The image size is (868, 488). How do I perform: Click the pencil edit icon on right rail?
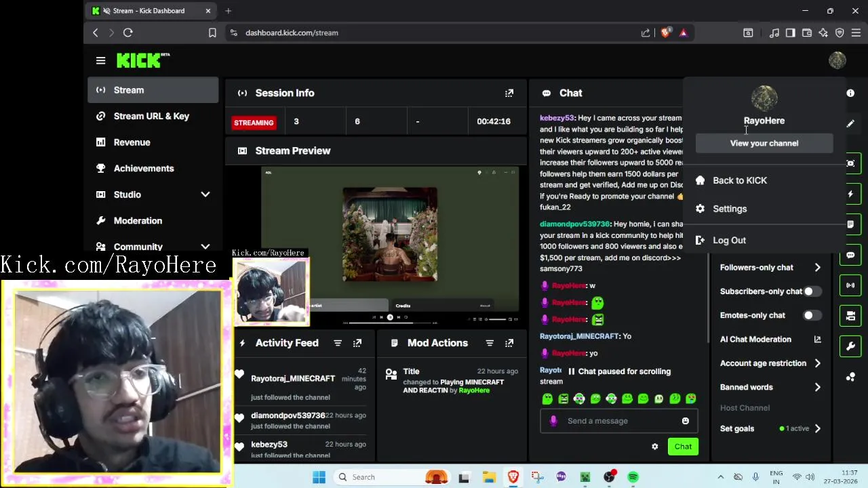point(850,124)
